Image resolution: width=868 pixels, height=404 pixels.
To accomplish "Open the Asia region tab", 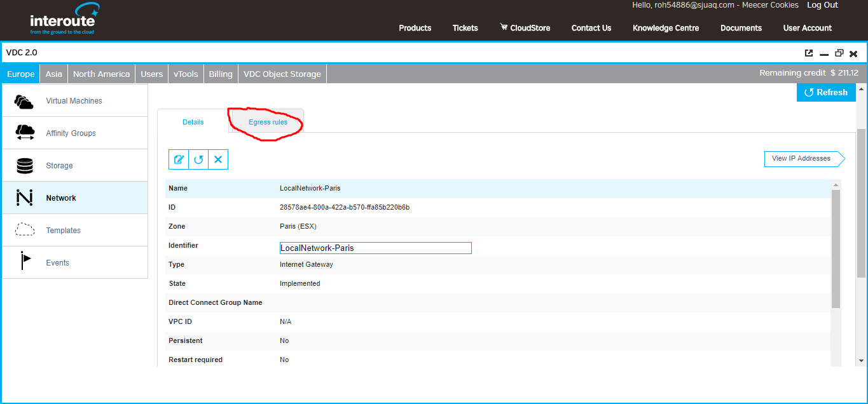I will (x=54, y=74).
